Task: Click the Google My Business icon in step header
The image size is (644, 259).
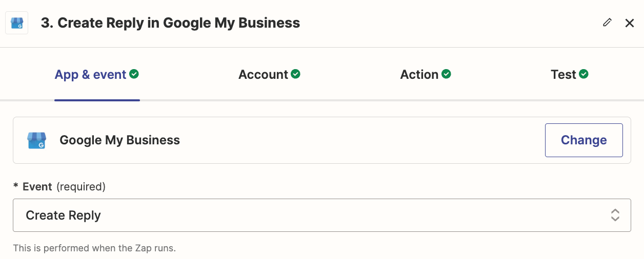Action: (x=16, y=23)
